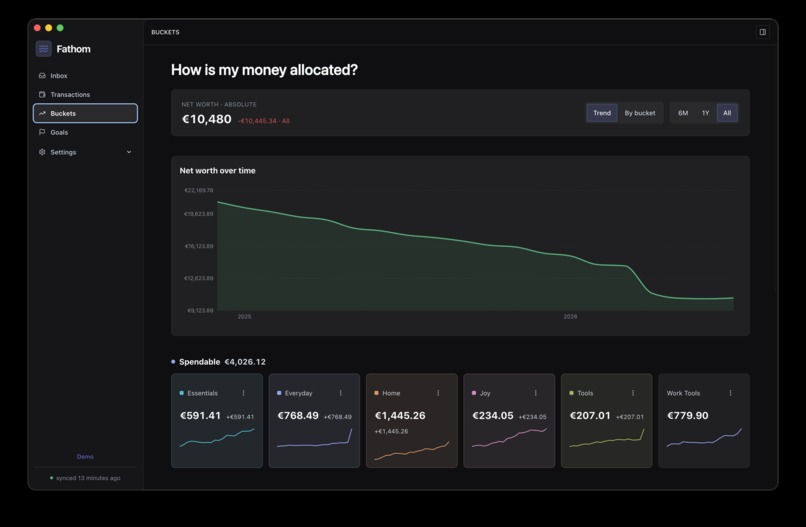
Task: Click the Net worth over time heading
Action: pyautogui.click(x=217, y=171)
